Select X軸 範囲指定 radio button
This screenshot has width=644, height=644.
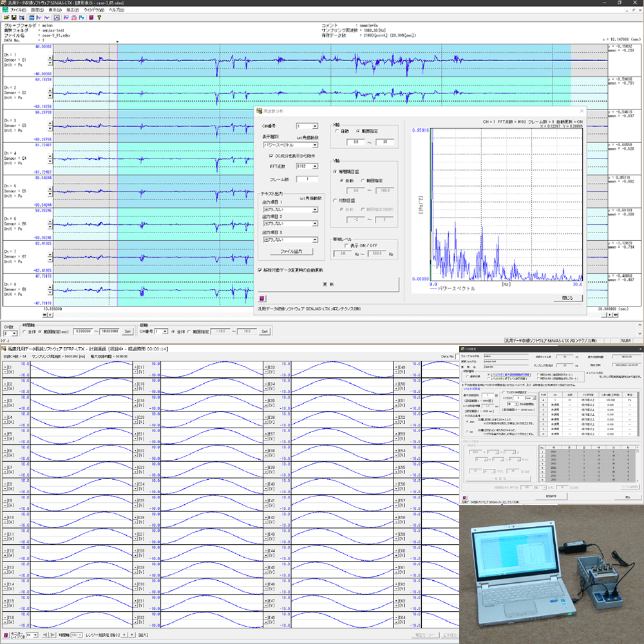[358, 131]
